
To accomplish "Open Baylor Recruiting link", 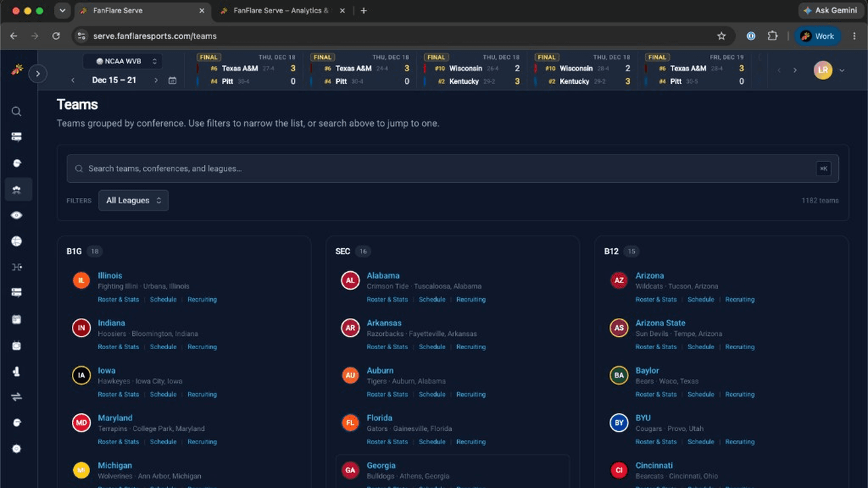I will pyautogui.click(x=740, y=394).
